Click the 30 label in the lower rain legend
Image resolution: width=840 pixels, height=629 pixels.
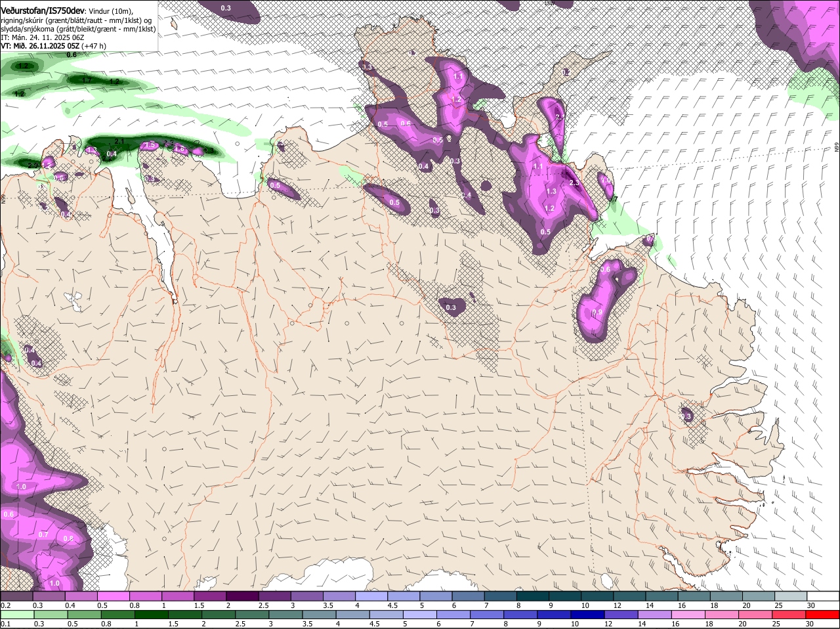coord(810,624)
